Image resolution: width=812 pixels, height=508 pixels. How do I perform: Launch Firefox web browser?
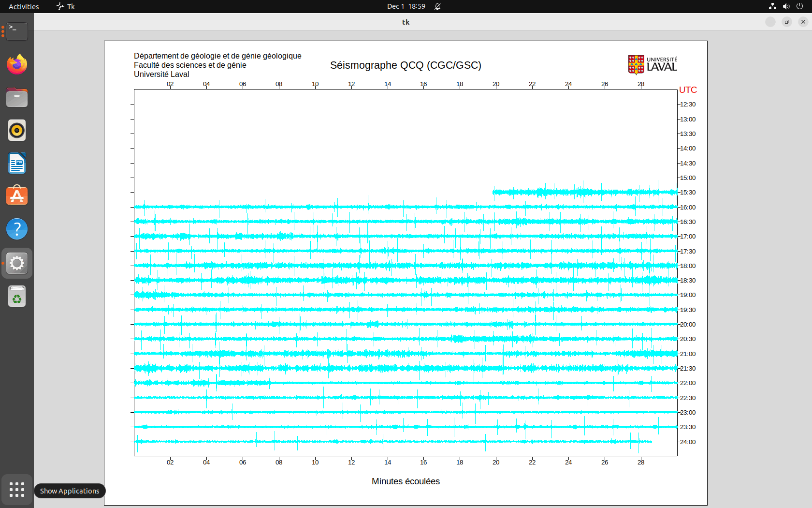(x=17, y=64)
